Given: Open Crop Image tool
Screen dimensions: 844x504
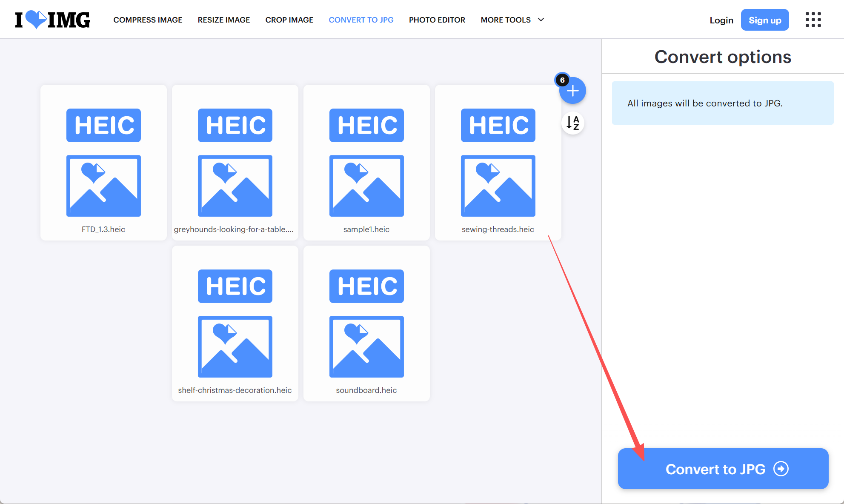Looking at the screenshot, I should point(289,20).
